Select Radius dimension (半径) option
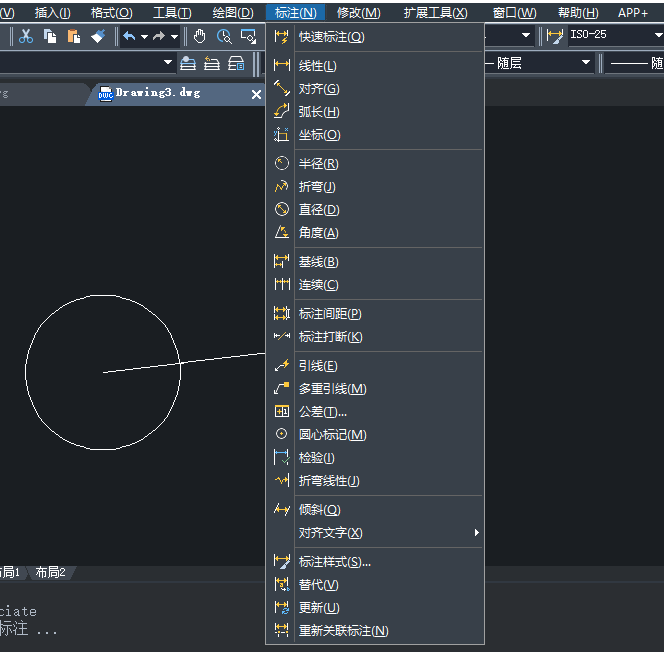This screenshot has height=652, width=664. (318, 164)
